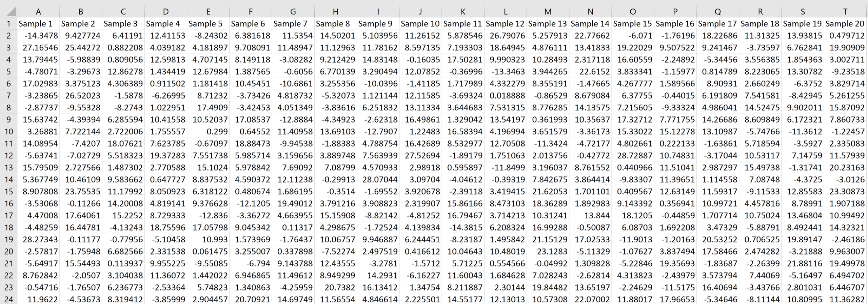Select cell containing 18.07621

[123, 144]
